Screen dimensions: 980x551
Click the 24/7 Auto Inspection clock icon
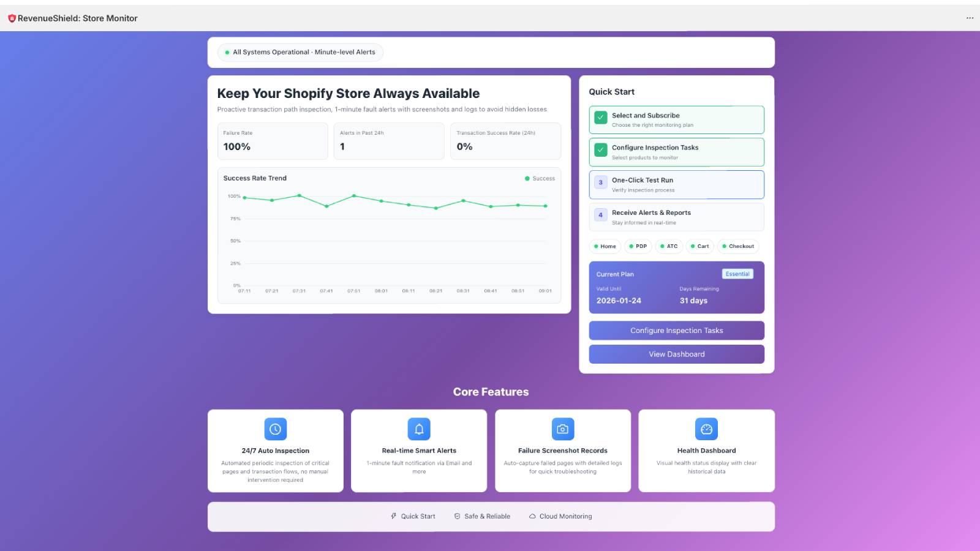[276, 429]
